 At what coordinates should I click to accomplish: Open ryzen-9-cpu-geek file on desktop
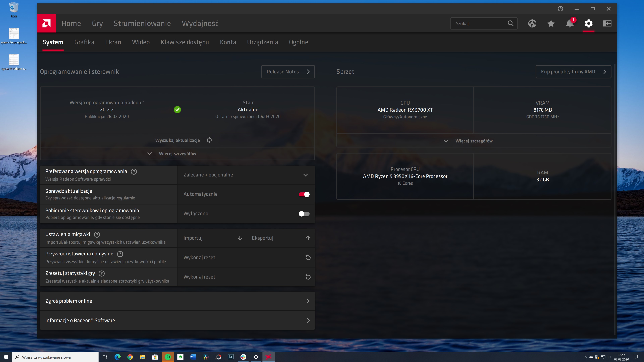(14, 36)
